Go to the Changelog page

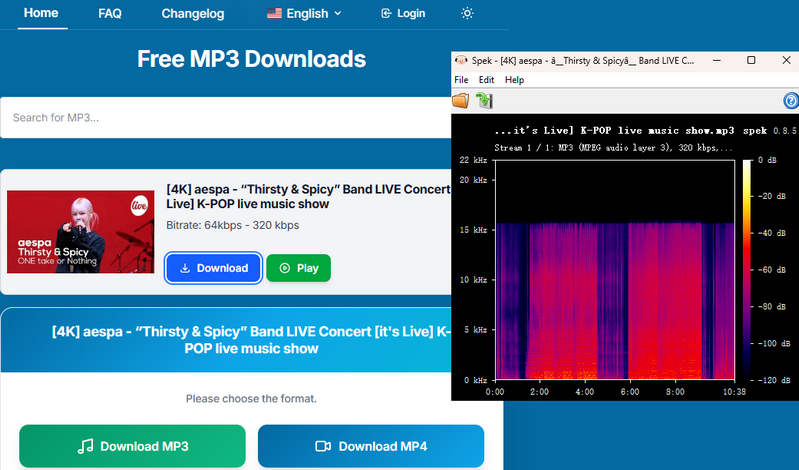pos(193,14)
